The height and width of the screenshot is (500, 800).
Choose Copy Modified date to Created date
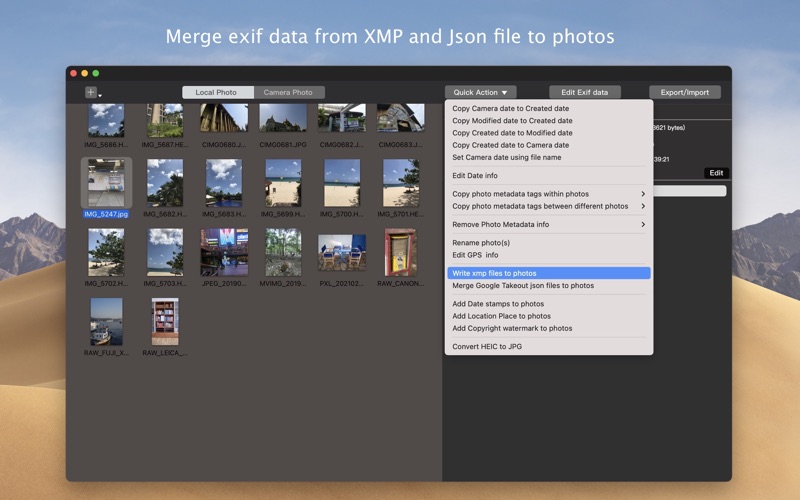[x=548, y=120]
